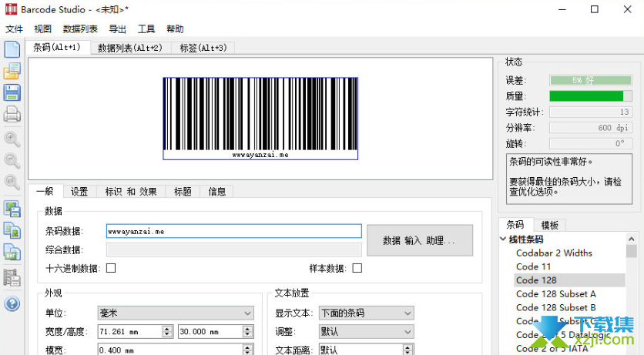Open the 文件 menu
644x355 pixels.
tap(14, 29)
